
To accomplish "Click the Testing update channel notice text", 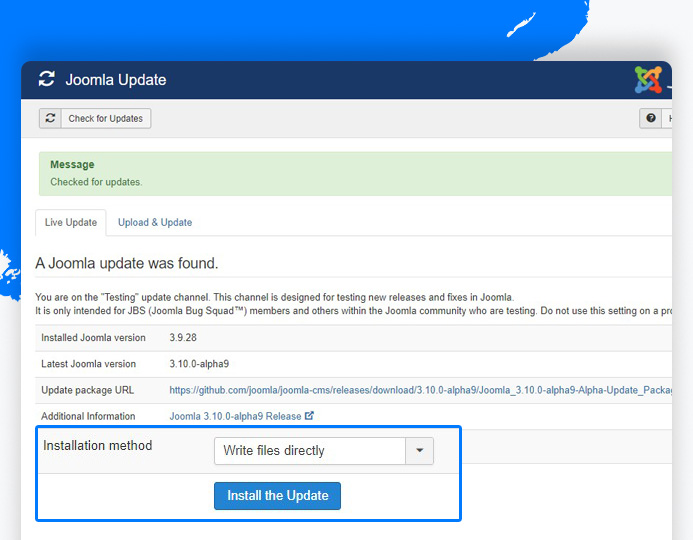I will tap(354, 304).
